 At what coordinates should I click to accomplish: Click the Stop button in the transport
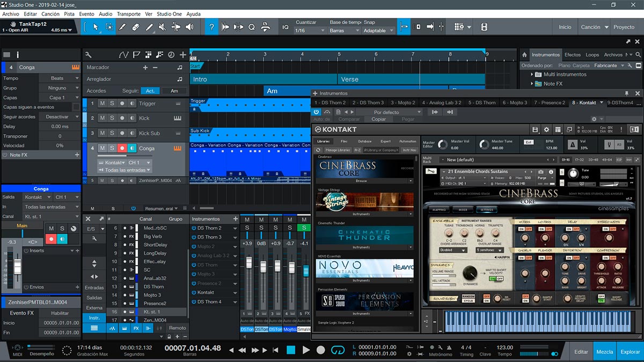(291, 350)
